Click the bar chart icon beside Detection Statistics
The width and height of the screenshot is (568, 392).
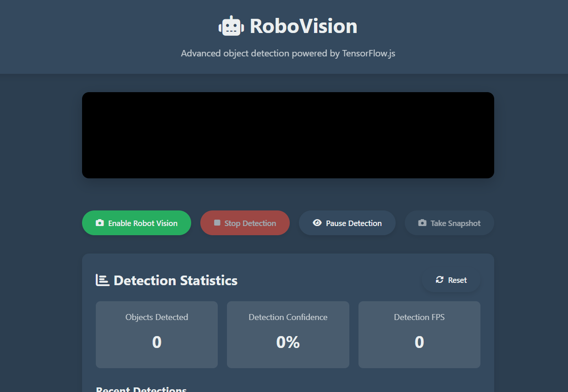(102, 280)
